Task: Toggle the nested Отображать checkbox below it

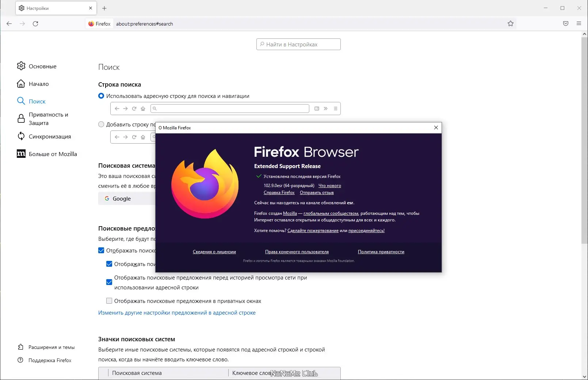Action: click(109, 264)
